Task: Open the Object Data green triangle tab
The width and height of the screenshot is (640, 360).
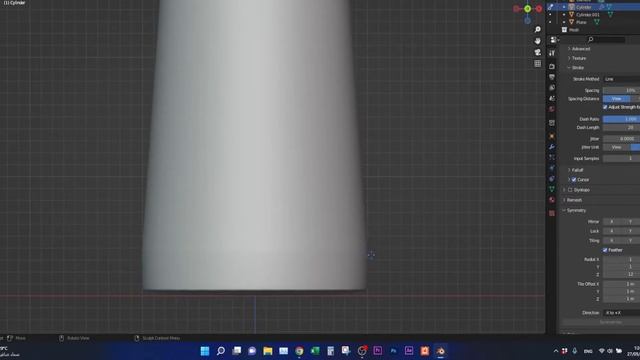Action: pyautogui.click(x=552, y=189)
